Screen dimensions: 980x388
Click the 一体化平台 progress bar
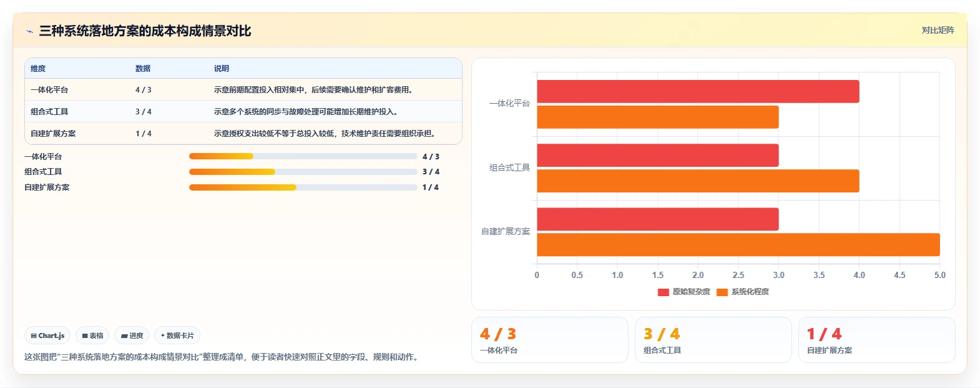(303, 156)
